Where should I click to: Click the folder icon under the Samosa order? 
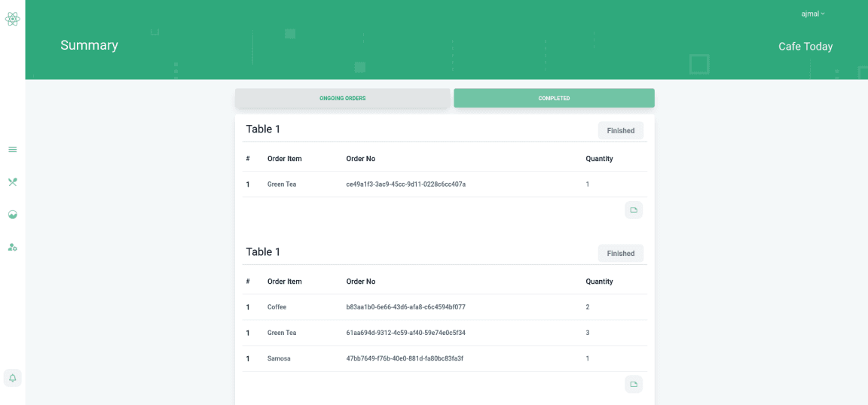pos(634,385)
